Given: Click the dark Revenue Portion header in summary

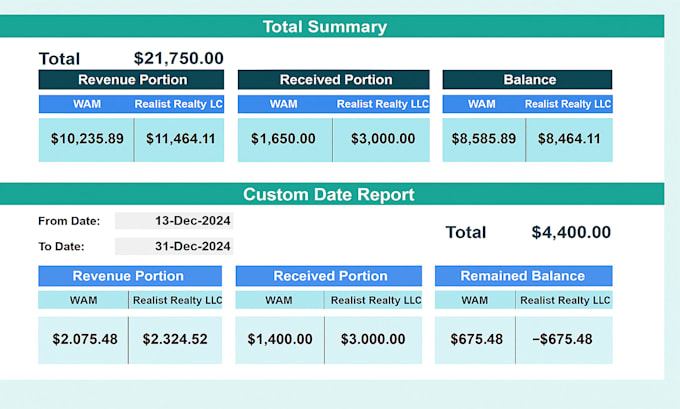Looking at the screenshot, I should [x=131, y=80].
